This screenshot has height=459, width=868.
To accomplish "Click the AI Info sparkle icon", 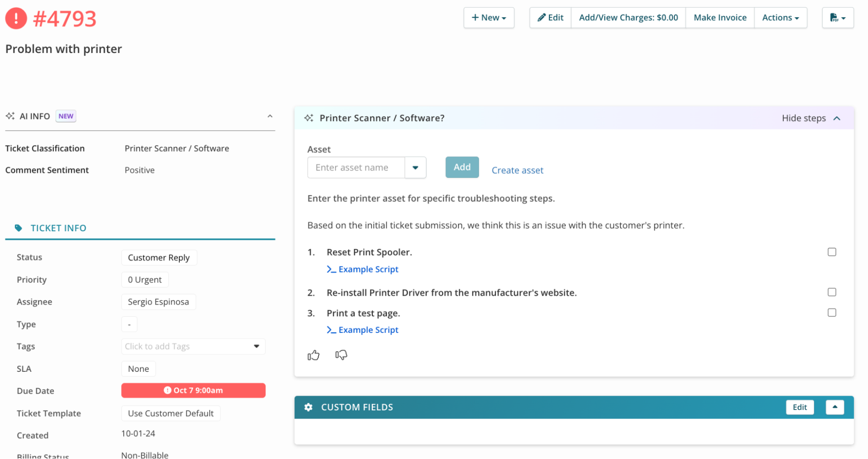I will [10, 116].
